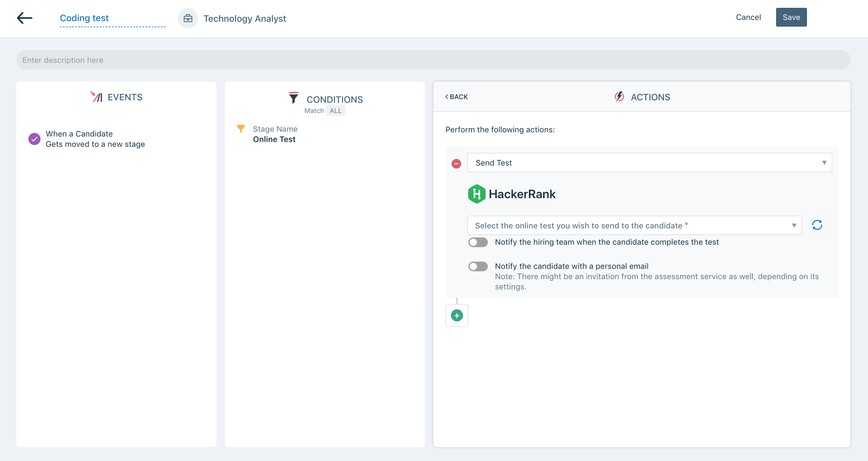Remove the Send Test action with red minus

tap(456, 164)
